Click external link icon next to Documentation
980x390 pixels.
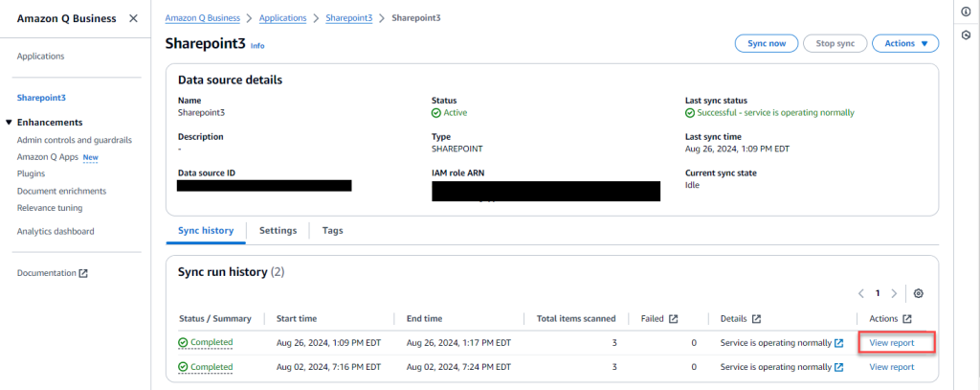[83, 273]
